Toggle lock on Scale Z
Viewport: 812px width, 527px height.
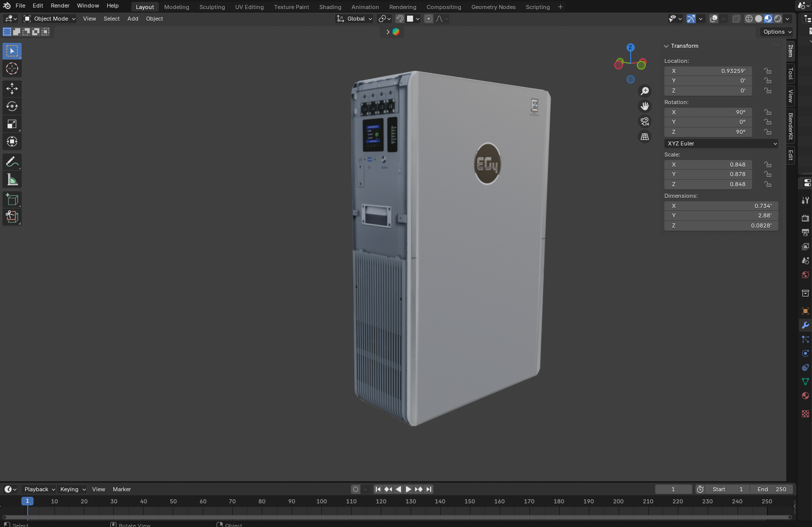point(768,184)
